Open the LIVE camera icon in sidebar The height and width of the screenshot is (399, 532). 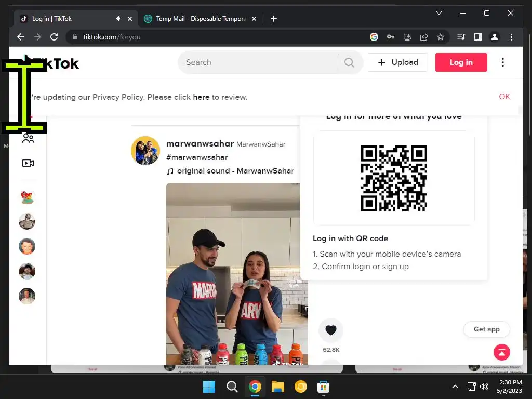tap(28, 163)
